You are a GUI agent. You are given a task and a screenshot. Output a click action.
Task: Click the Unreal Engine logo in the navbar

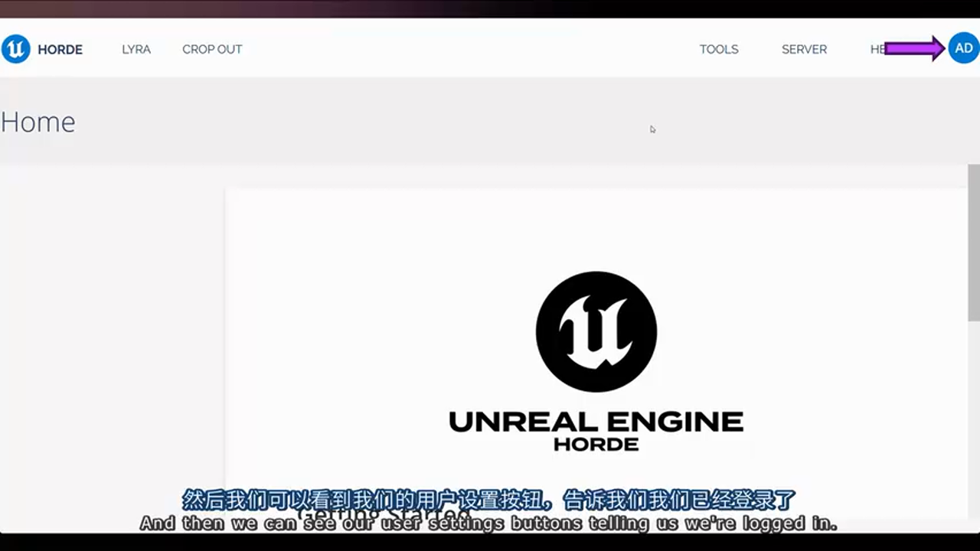tap(15, 49)
